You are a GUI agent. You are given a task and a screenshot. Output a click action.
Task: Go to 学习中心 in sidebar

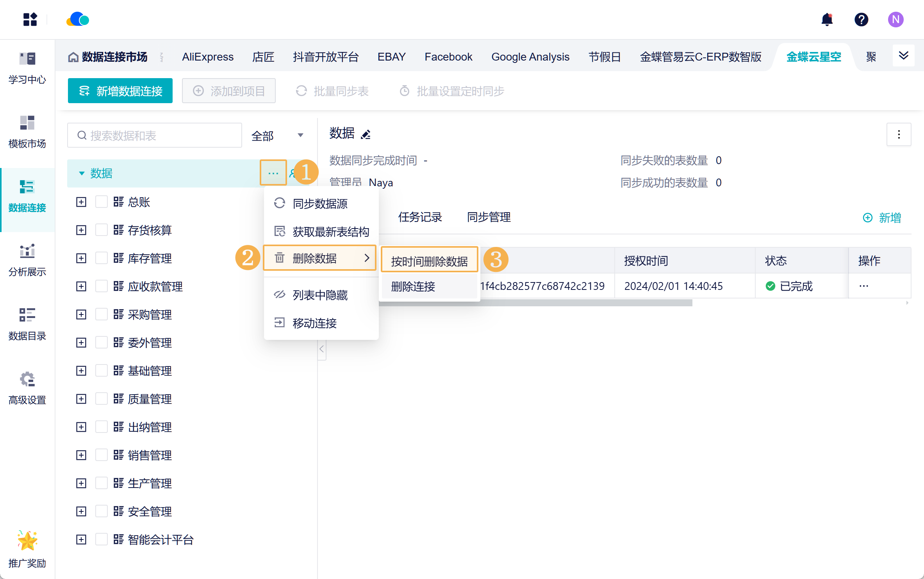point(27,68)
